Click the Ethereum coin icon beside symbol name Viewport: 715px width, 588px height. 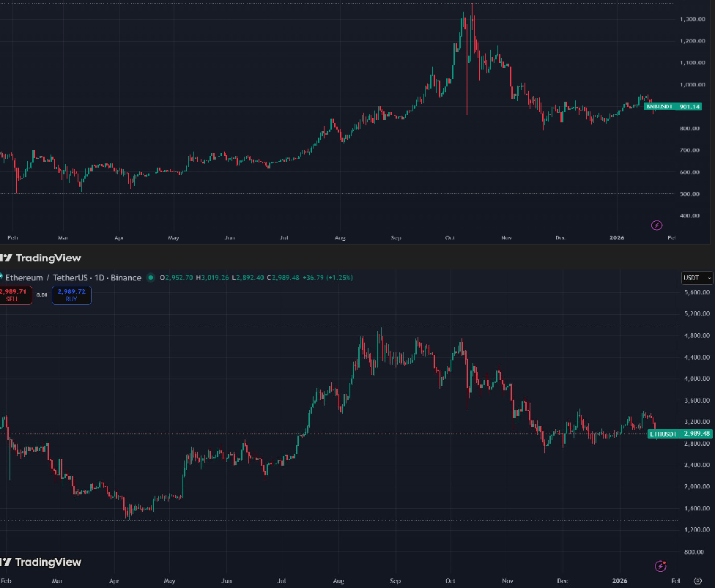pos(2,278)
